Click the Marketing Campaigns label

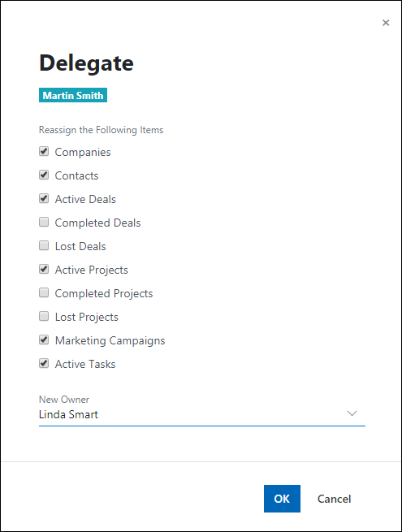point(110,340)
